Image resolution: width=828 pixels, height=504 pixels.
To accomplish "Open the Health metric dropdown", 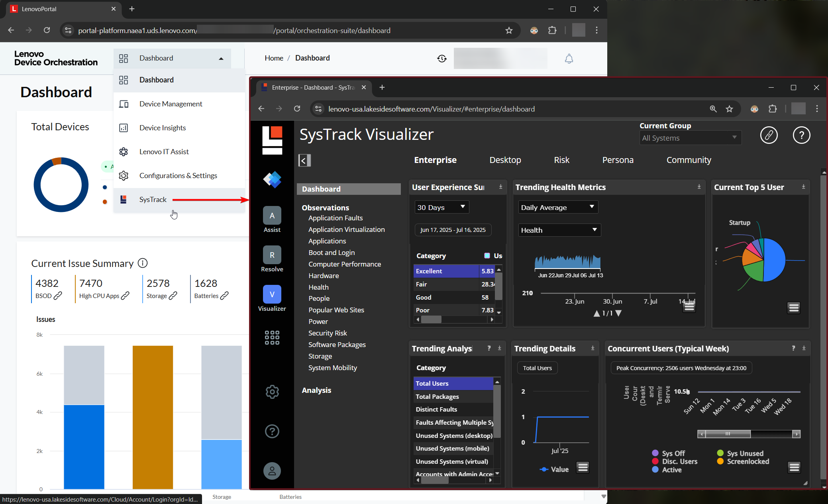I will (x=559, y=230).
